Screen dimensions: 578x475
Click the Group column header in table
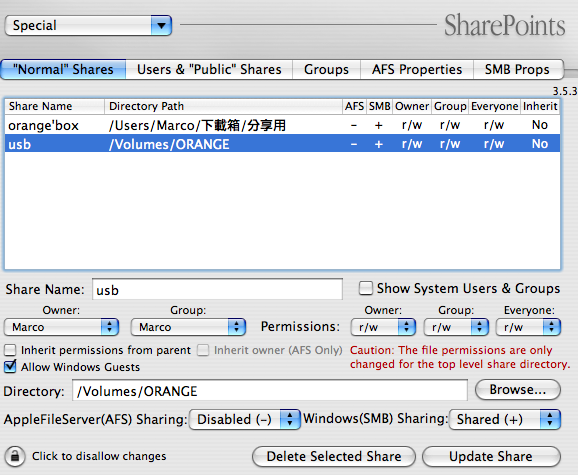450,106
